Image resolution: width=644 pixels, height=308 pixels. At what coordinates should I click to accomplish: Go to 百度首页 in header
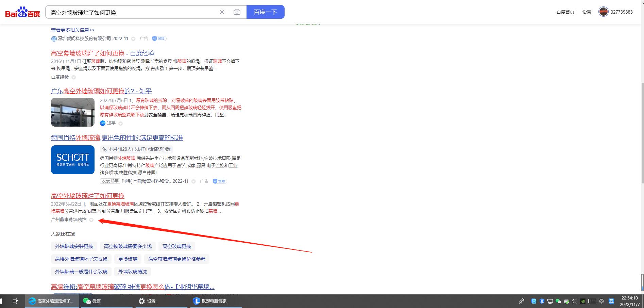pos(565,12)
